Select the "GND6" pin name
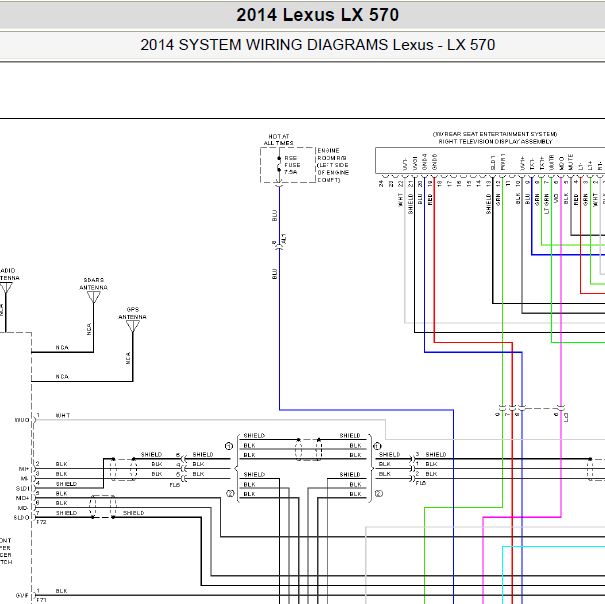This screenshot has width=605, height=604. click(x=434, y=162)
